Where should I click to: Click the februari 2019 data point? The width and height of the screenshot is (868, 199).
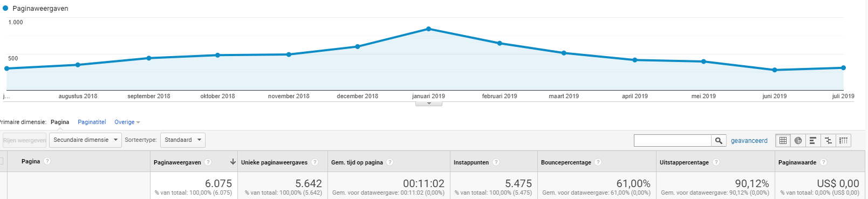[x=500, y=43]
